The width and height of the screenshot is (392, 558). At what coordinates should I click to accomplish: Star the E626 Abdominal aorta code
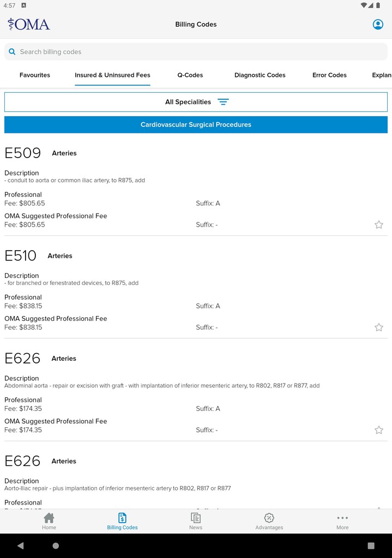(x=379, y=430)
